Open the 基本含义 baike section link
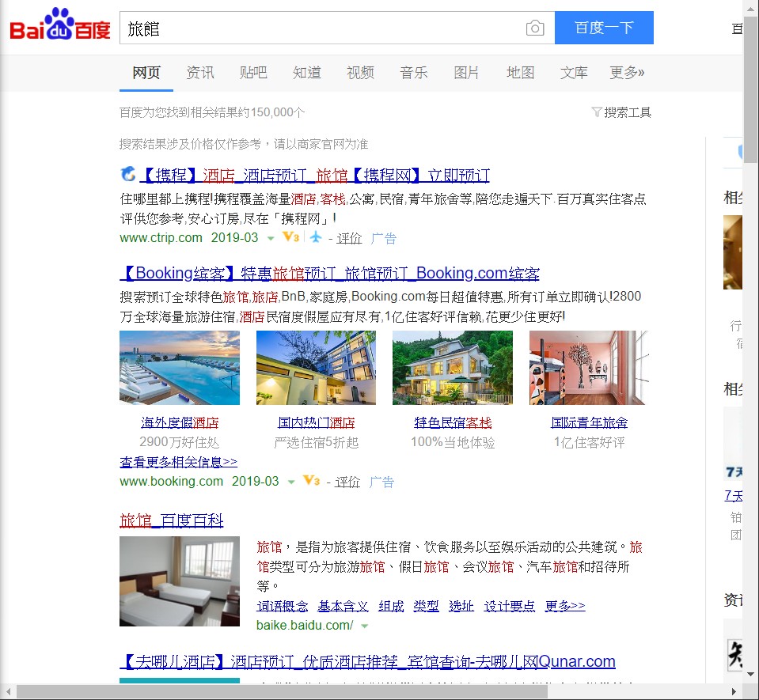The image size is (759, 700). click(x=343, y=606)
